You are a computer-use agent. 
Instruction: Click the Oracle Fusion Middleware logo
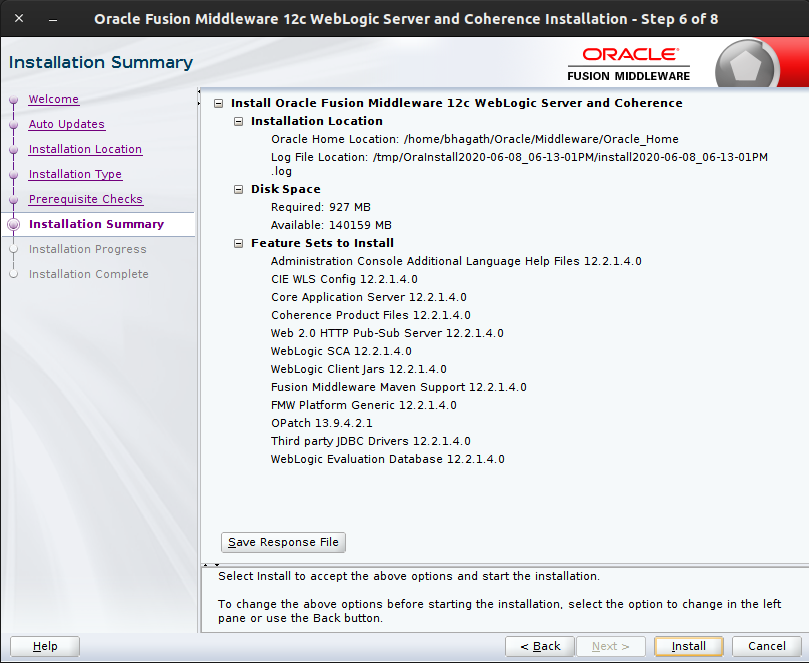628,62
